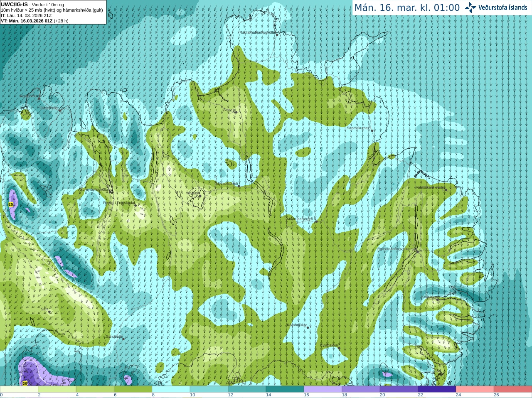Click the Akureyrarflugvöllur label text
532x398 pixels.
[x=94, y=189]
